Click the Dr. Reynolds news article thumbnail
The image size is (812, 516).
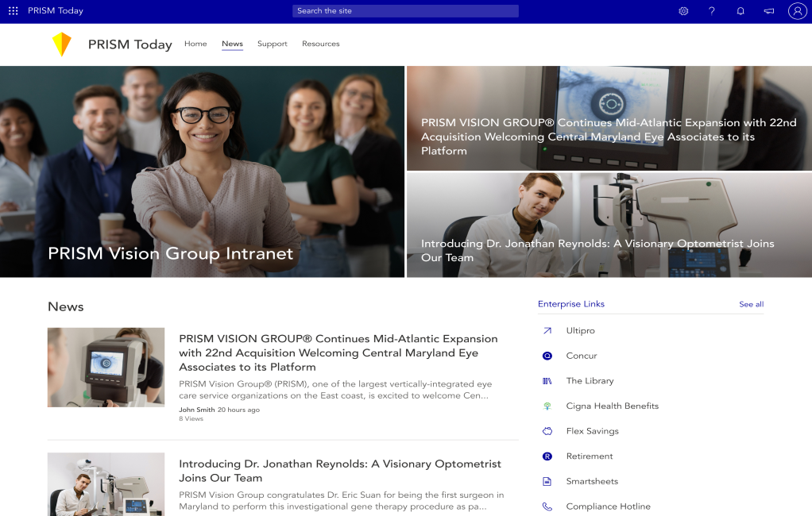[106, 484]
